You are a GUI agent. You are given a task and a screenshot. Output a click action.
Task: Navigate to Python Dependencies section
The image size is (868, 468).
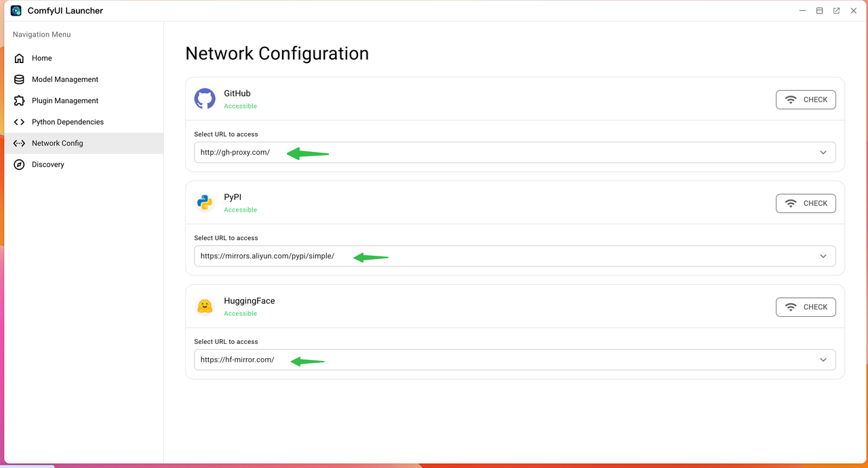tap(68, 122)
